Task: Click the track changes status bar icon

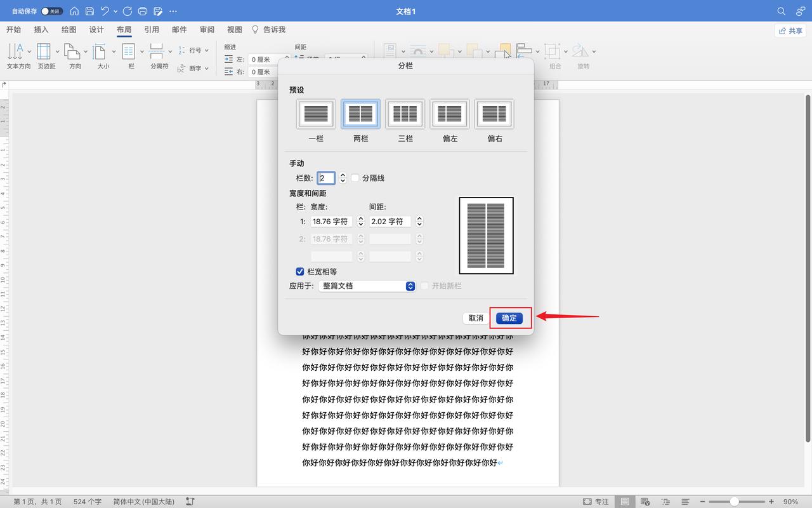Action: [x=190, y=502]
